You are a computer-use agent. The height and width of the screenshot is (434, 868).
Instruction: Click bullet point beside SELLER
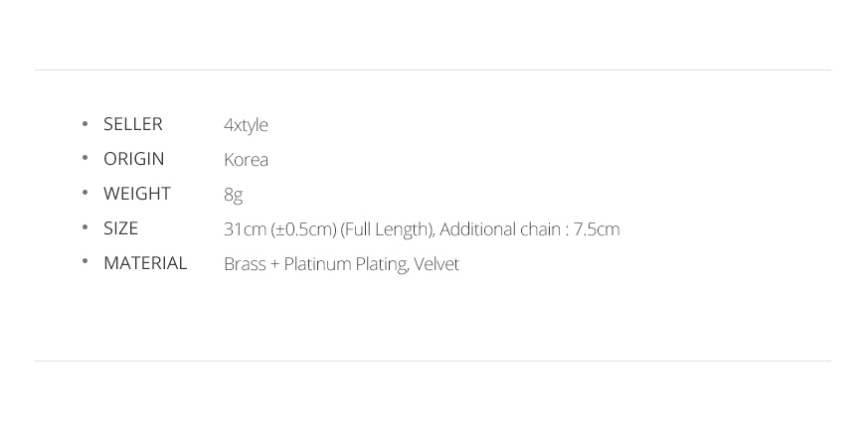[85, 123]
